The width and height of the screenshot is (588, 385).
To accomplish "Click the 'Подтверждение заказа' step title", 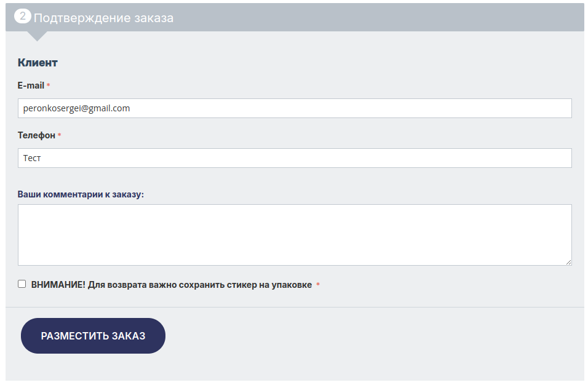I will [x=103, y=18].
